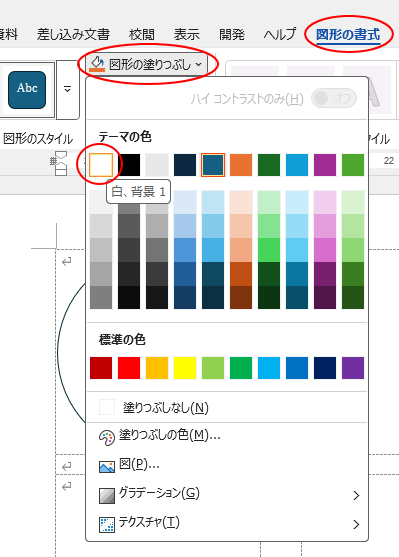Choose the dark navy theme color swatch
Screen dimensions: 399x557
point(185,165)
